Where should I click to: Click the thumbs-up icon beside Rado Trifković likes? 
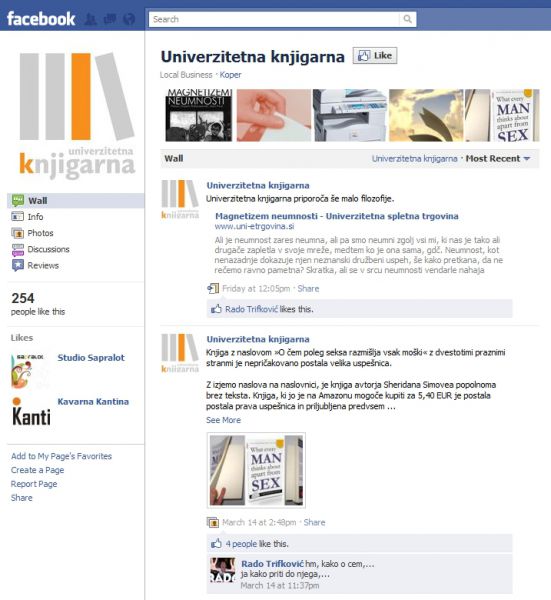point(216,309)
